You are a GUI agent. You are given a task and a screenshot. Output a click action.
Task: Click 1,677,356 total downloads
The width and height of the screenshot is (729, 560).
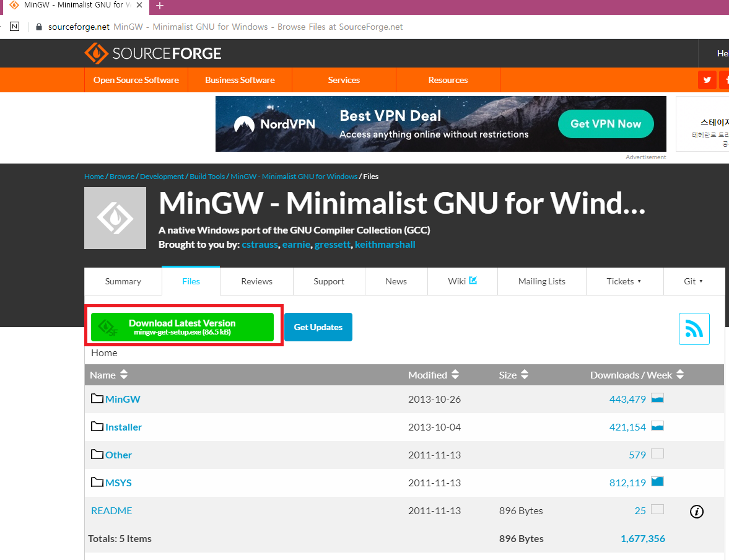(x=643, y=538)
